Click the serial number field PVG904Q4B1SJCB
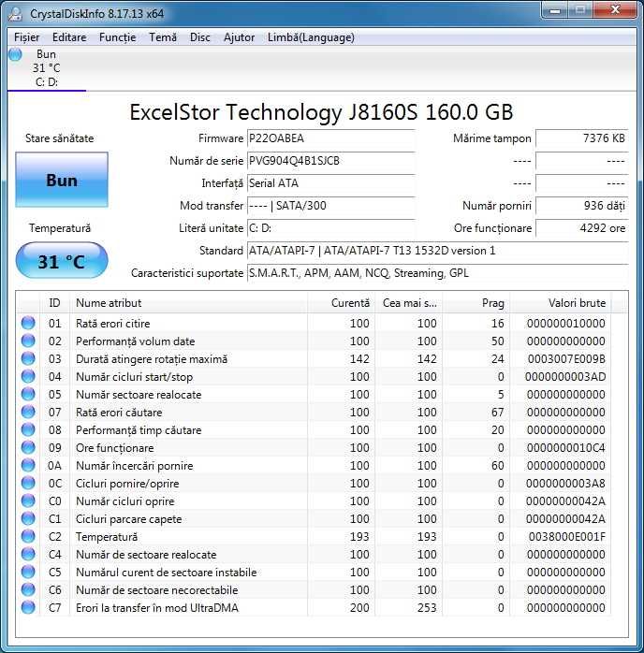644x653 pixels. pyautogui.click(x=331, y=161)
